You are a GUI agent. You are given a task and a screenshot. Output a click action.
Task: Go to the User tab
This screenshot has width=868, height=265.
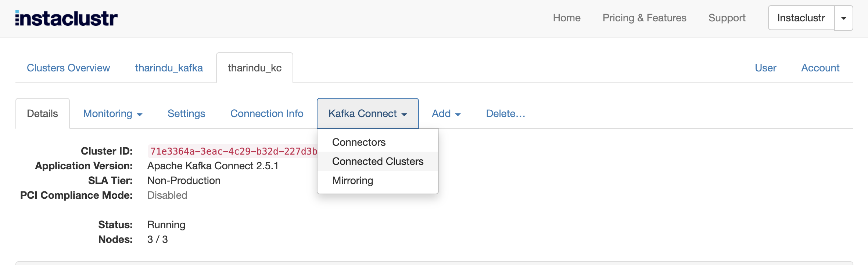click(765, 68)
